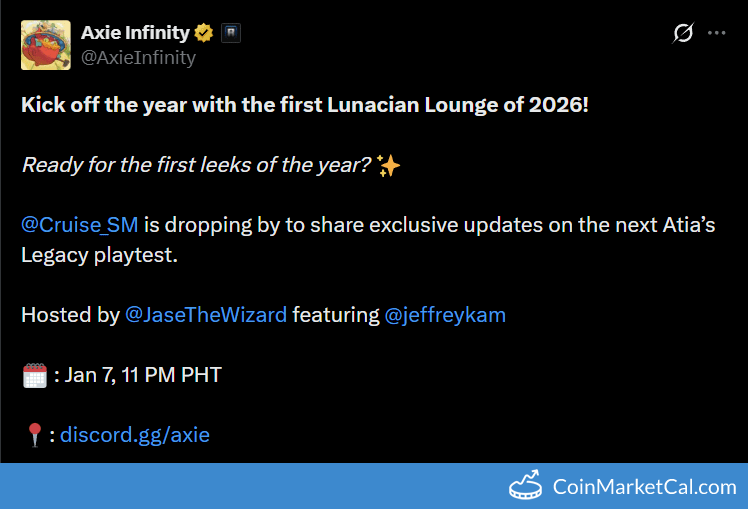
Task: Click the square affiliate badge beside checkmark
Action: (231, 33)
